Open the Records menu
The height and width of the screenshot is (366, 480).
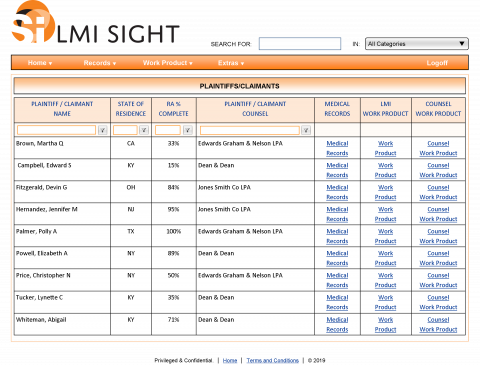coord(100,63)
